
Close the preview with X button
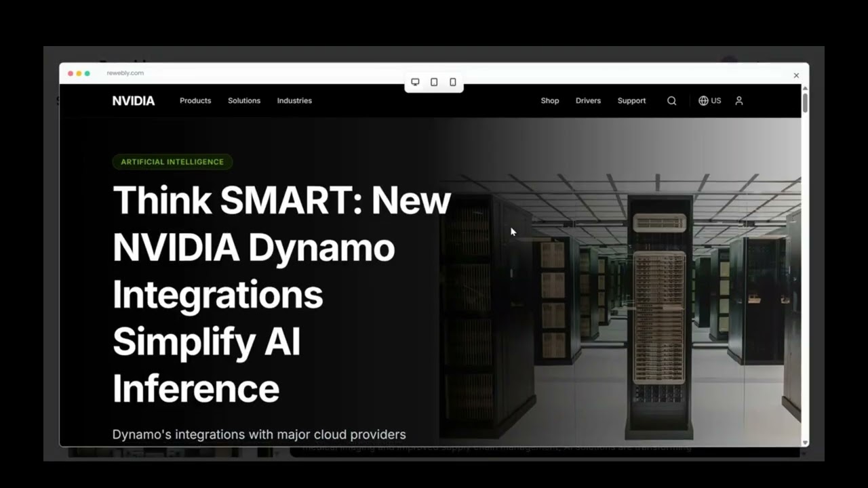tap(796, 75)
